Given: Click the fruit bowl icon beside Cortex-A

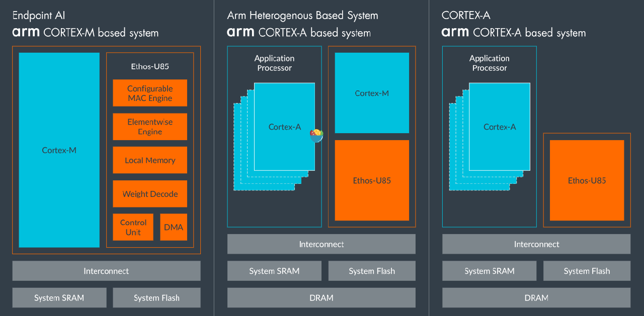Looking at the screenshot, I should [x=316, y=135].
